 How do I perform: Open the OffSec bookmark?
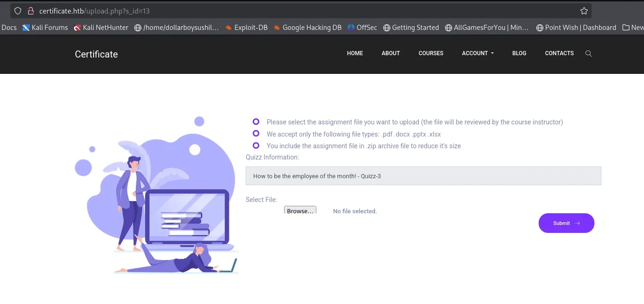click(x=362, y=28)
